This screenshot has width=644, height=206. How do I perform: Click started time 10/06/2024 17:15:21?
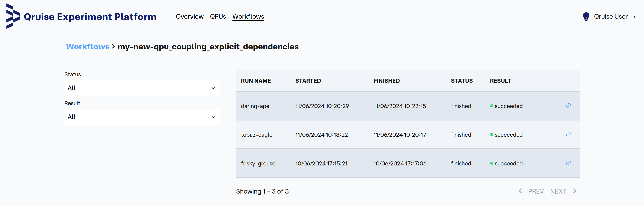[322, 163]
